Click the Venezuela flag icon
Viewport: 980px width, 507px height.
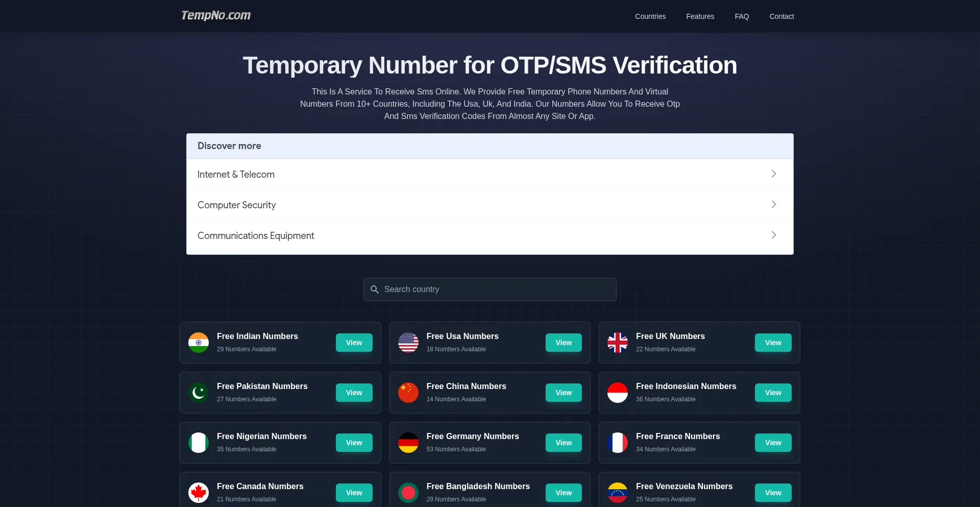coord(618,493)
